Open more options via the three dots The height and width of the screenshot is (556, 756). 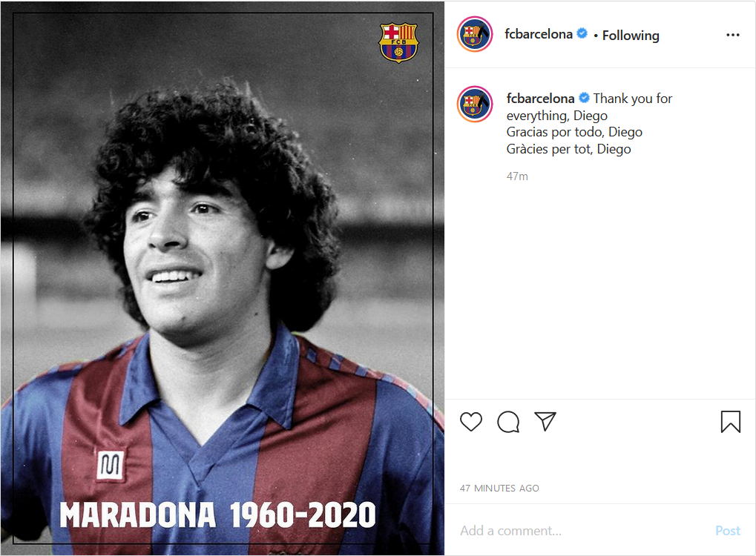coord(733,35)
